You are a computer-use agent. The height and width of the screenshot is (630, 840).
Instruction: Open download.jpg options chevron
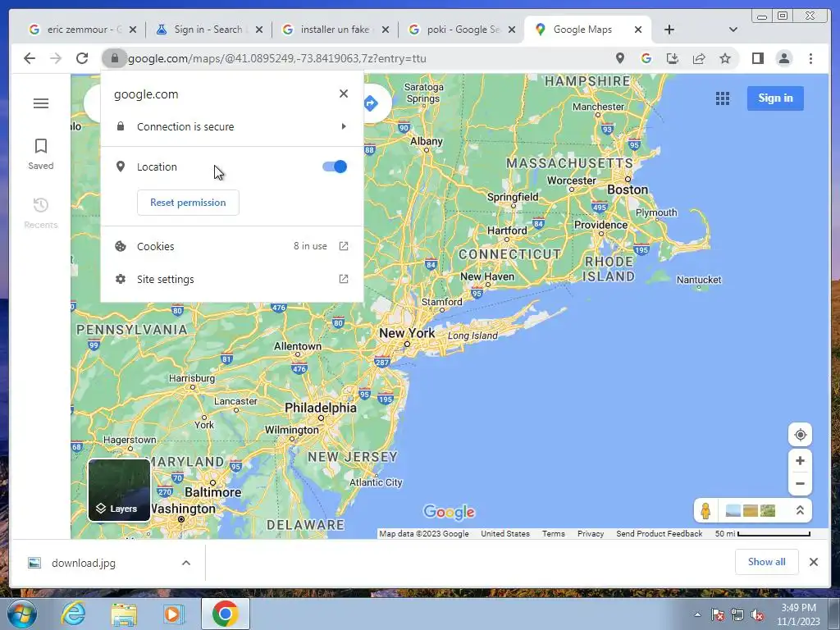click(x=186, y=563)
